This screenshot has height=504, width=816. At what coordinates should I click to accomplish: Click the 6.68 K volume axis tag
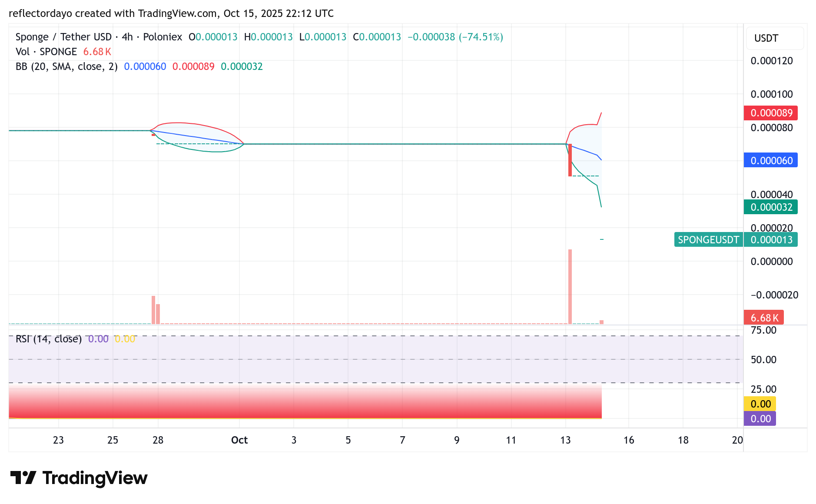764,318
